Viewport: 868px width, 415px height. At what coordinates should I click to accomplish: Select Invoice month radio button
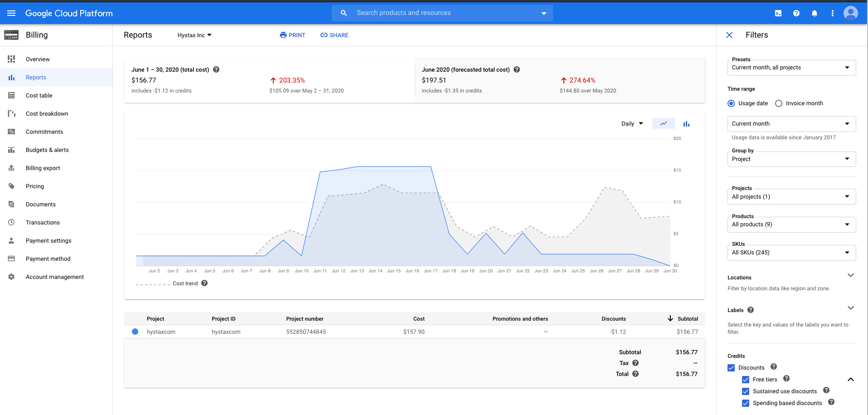[779, 103]
